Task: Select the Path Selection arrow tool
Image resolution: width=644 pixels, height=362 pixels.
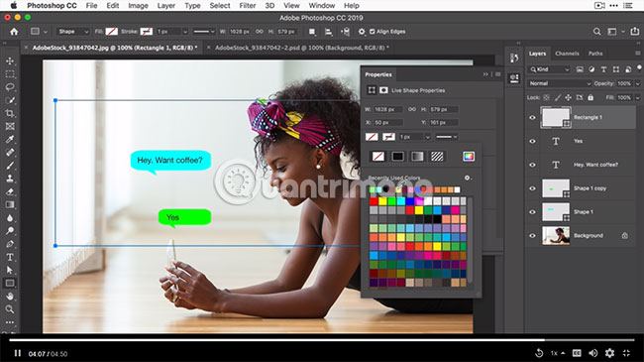Action: 10,271
